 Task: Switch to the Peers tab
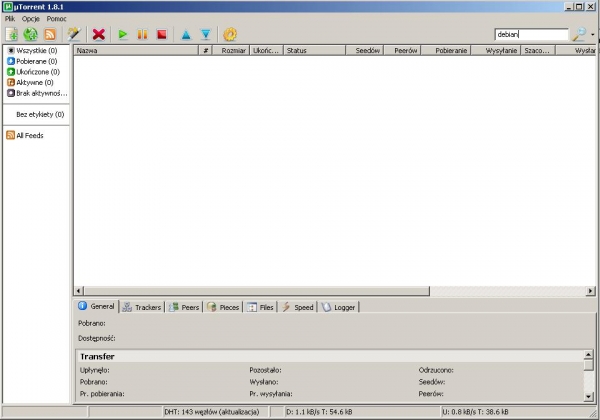(x=184, y=307)
